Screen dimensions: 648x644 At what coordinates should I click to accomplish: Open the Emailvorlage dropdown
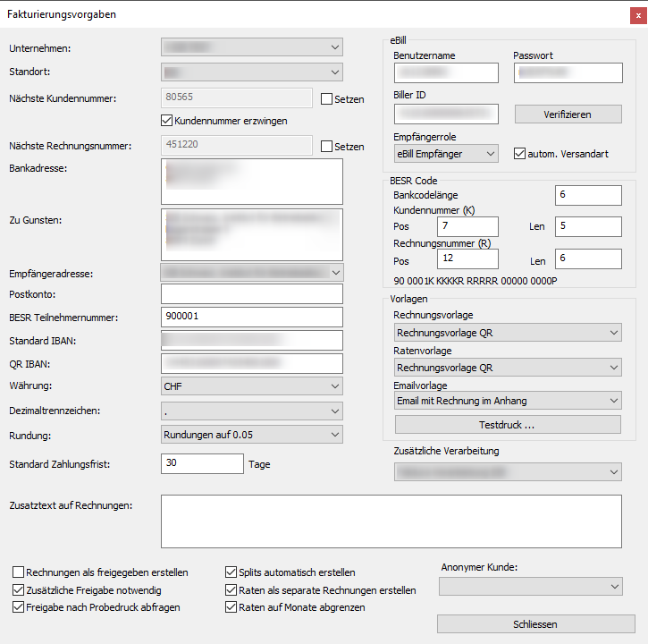click(507, 401)
